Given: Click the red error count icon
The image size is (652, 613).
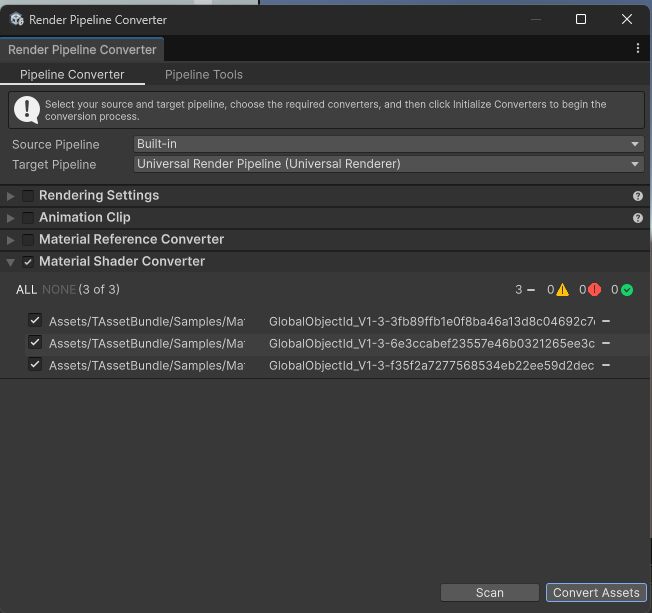Looking at the screenshot, I should (x=595, y=289).
